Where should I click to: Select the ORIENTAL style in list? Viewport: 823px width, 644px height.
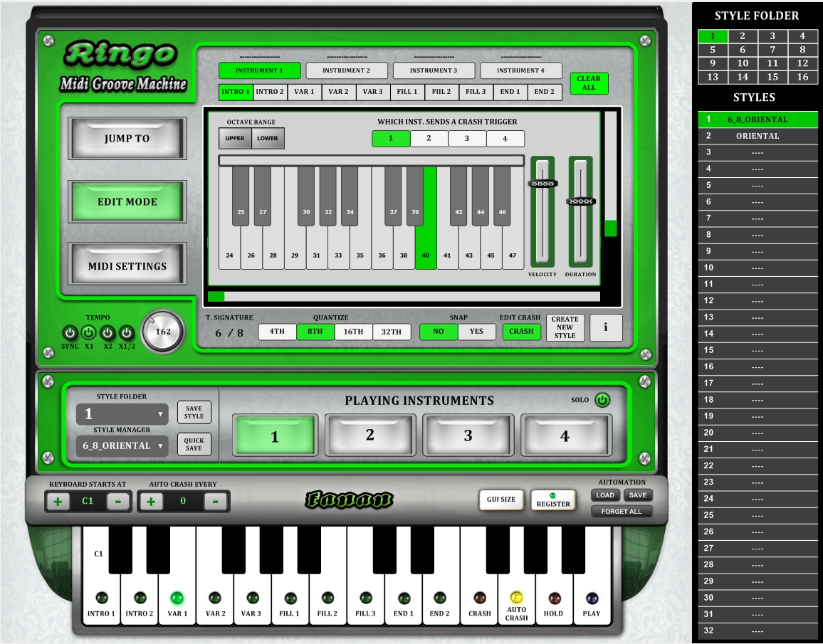[x=758, y=136]
